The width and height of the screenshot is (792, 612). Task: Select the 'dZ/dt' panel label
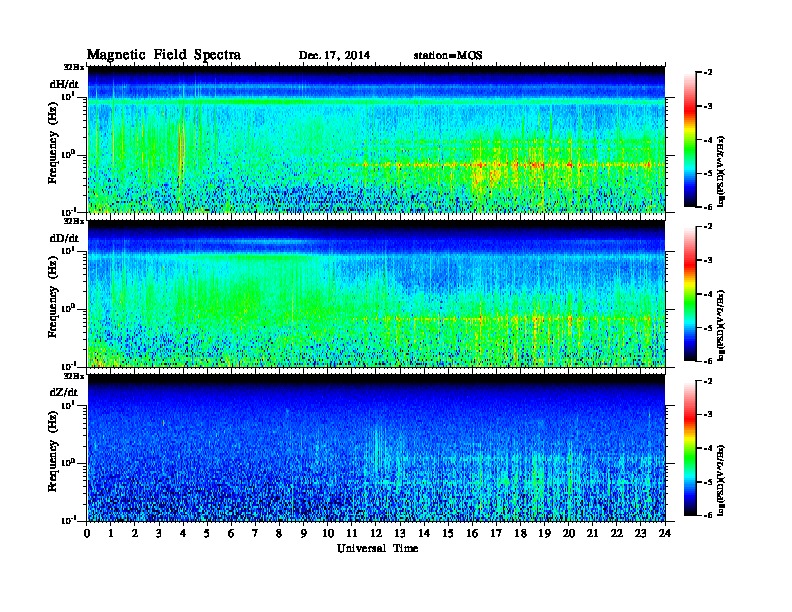(64, 392)
